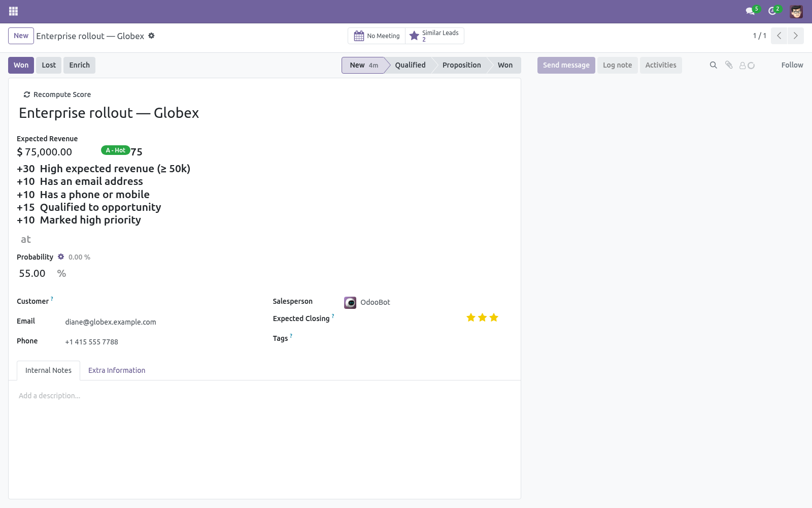Open the main apps grid menu
The width and height of the screenshot is (812, 508).
click(x=14, y=11)
